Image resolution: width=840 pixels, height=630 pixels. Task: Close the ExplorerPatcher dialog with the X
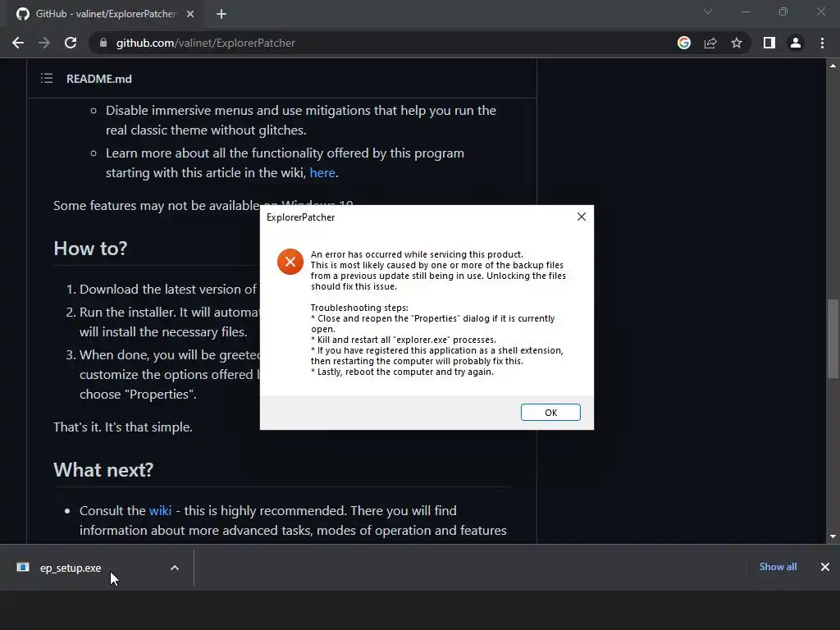pos(582,217)
